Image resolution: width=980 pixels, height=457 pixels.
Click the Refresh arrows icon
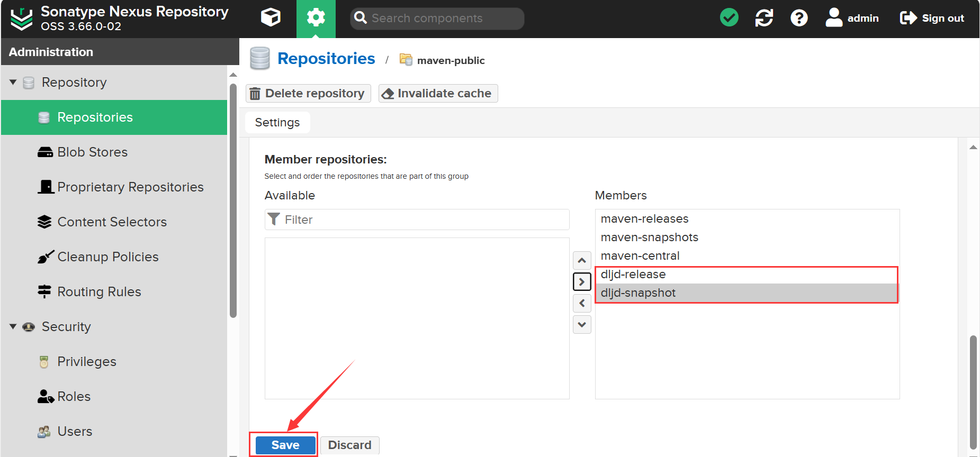click(764, 18)
